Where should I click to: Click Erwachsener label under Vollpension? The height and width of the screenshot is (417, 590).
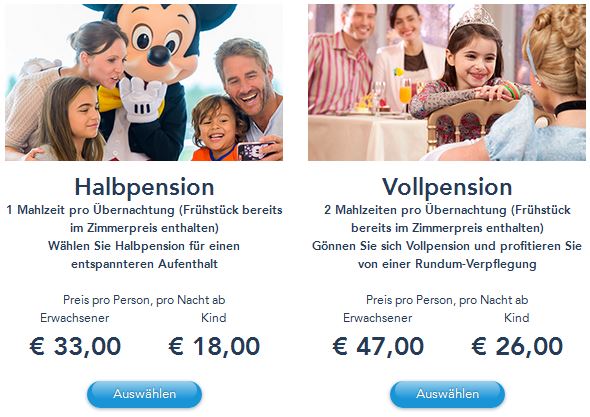point(377,318)
